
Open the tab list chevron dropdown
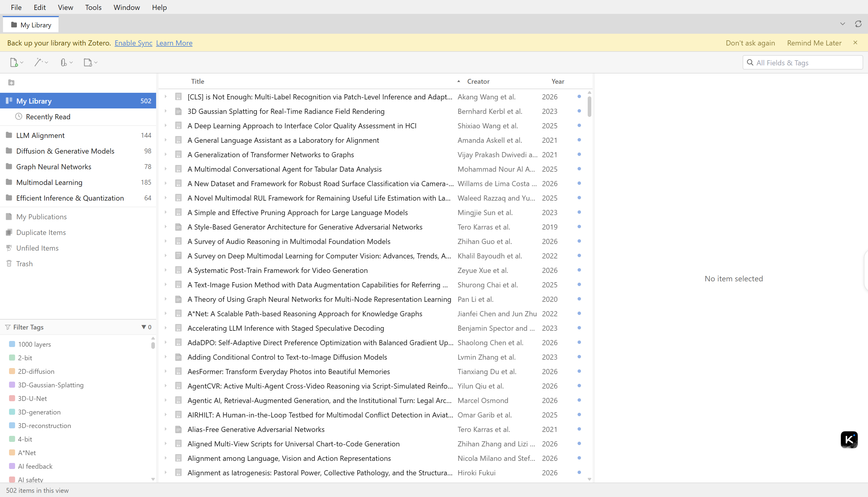coord(843,24)
